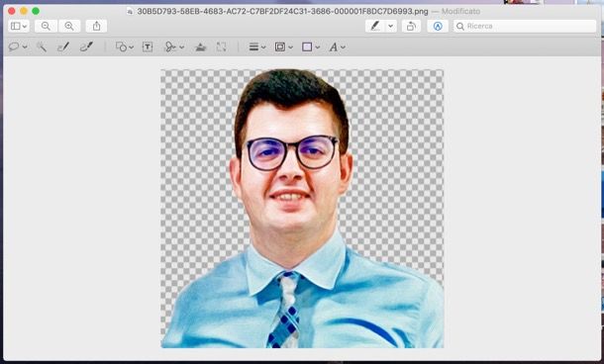Open the selection tools lasso dropdown
This screenshot has width=604, height=364.
18,46
